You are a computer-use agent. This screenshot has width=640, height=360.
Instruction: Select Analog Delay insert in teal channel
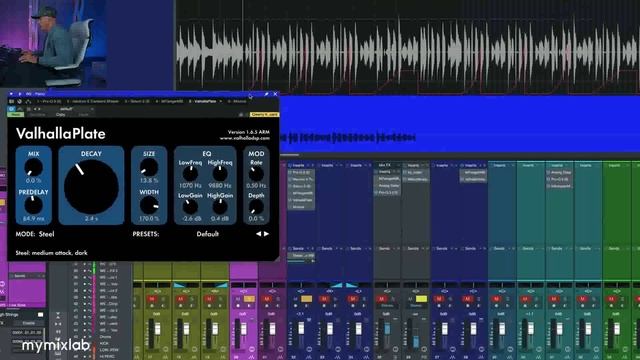[560, 172]
